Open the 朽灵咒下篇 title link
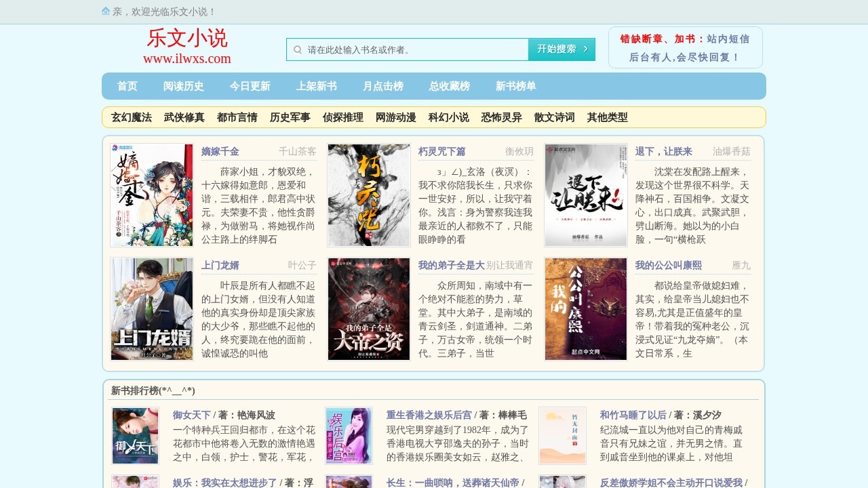Screen dimensions: 868x488 442,151
